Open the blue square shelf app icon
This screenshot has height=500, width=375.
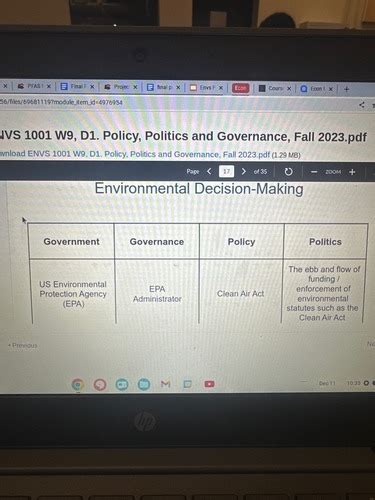[188, 384]
